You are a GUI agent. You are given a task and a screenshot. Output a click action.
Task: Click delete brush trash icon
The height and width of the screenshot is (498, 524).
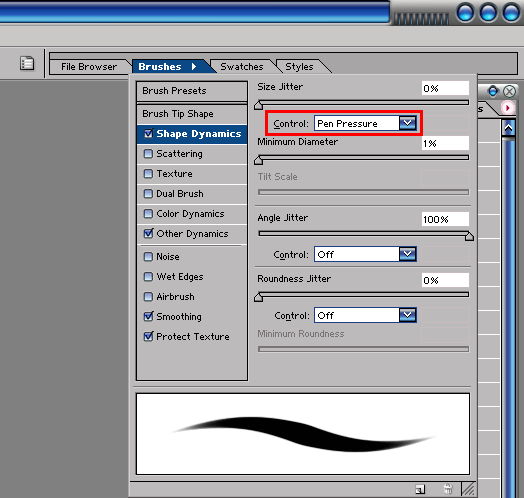click(x=448, y=489)
